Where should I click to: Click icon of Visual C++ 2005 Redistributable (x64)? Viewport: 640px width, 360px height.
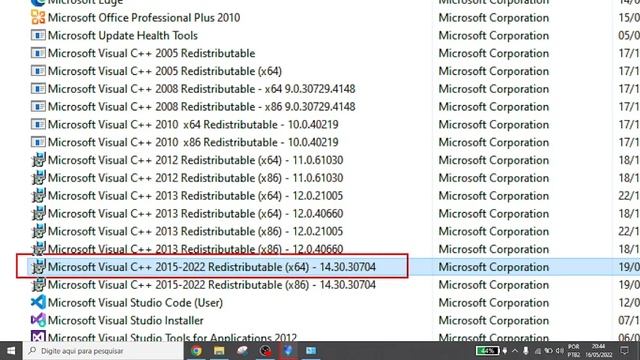pos(38,71)
